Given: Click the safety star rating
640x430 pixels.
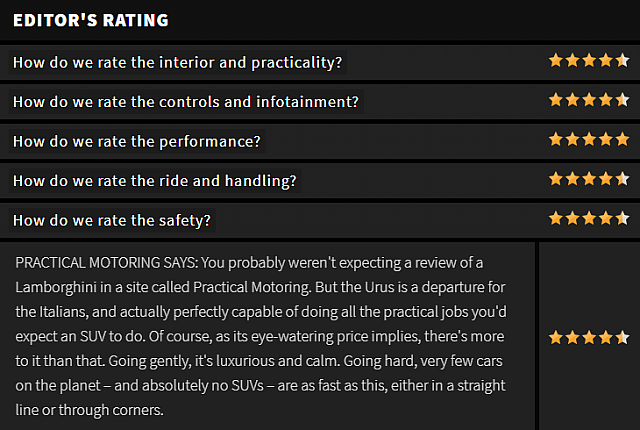Looking at the screenshot, I should tap(589, 218).
